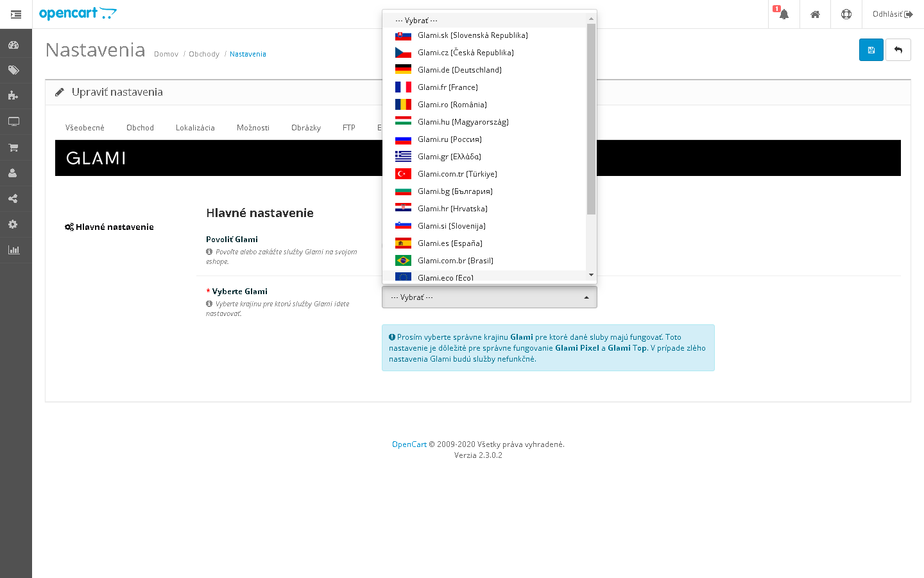This screenshot has width=924, height=578.
Task: Select Glami.fr (France) option
Action: pos(484,87)
